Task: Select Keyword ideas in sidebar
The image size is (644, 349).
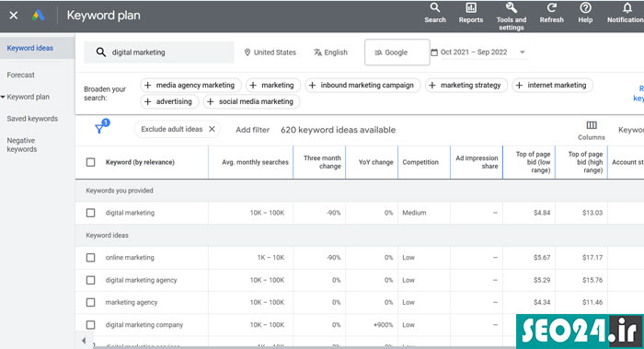Action: (x=30, y=48)
